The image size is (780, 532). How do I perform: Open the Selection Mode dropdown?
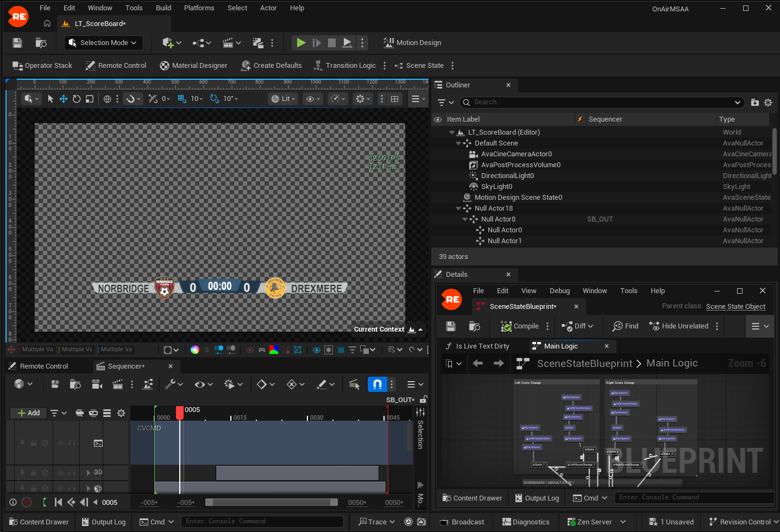103,43
